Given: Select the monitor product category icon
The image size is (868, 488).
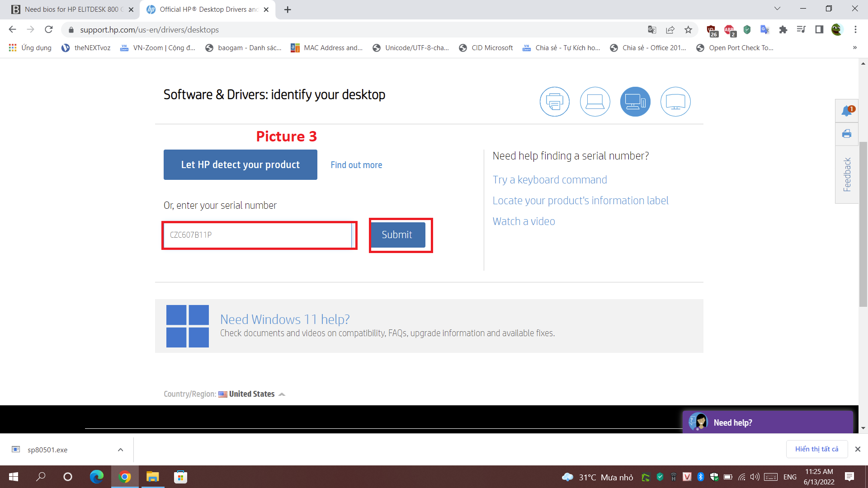Looking at the screenshot, I should (675, 102).
